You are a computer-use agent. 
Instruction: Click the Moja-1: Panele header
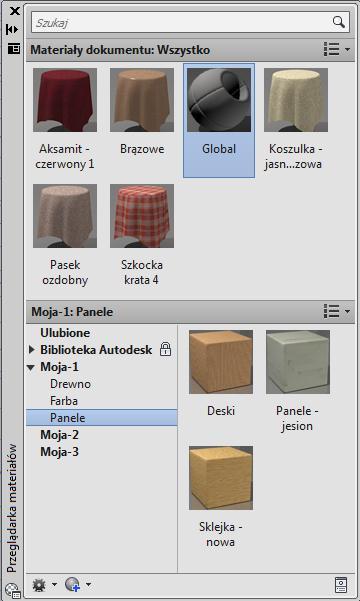coord(72,312)
